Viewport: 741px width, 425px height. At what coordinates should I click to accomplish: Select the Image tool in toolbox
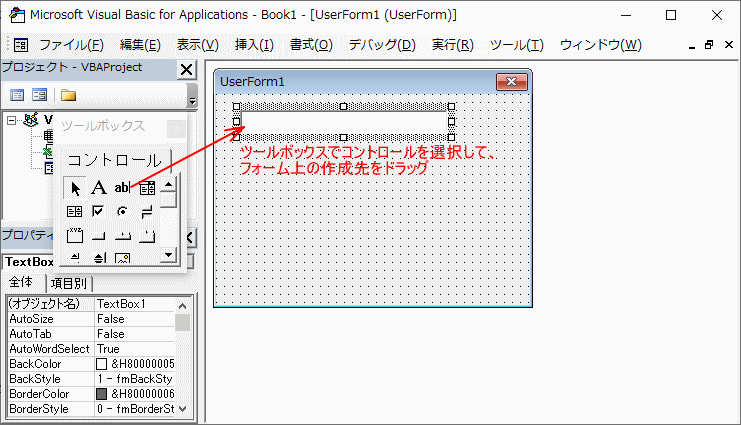[x=122, y=258]
